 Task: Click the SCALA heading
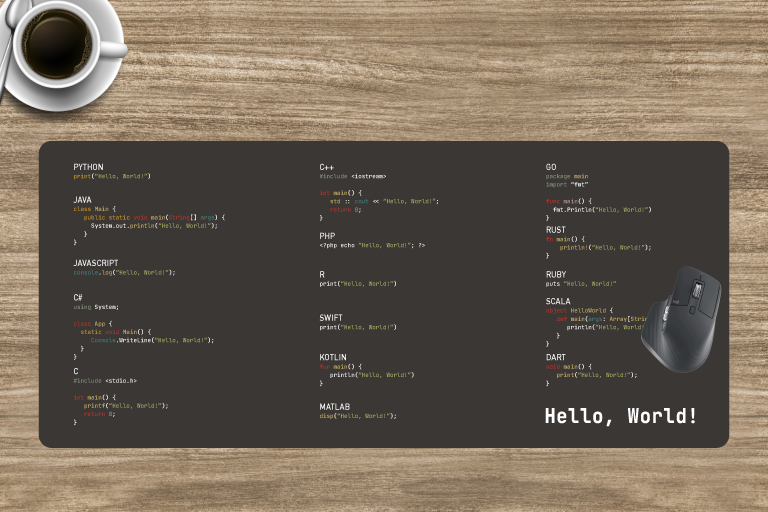pos(558,301)
